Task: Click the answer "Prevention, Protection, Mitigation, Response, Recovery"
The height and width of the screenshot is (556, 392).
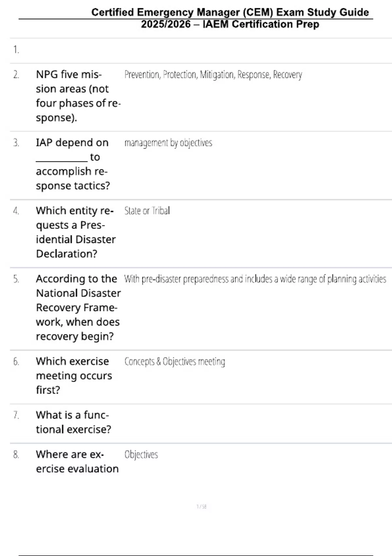Action: (213, 75)
